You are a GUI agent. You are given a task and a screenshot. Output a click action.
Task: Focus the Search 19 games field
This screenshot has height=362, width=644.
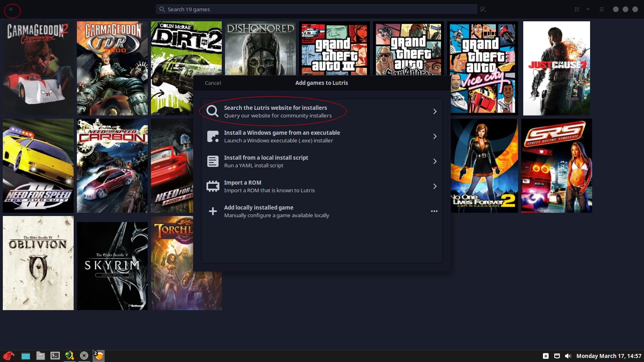click(x=316, y=9)
